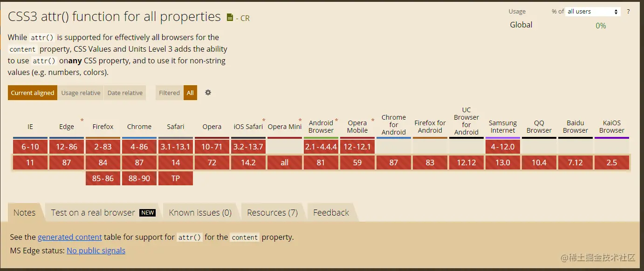Click the iOS Safari 3.2-13.7 cell
Screen dimensions: 644x271
[x=248, y=147]
